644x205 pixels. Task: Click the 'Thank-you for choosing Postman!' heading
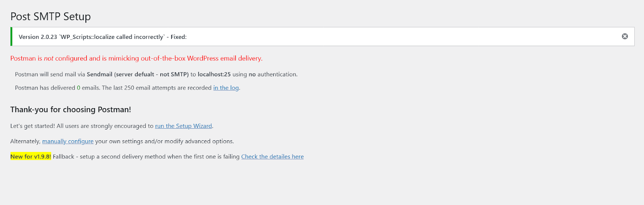tap(71, 110)
